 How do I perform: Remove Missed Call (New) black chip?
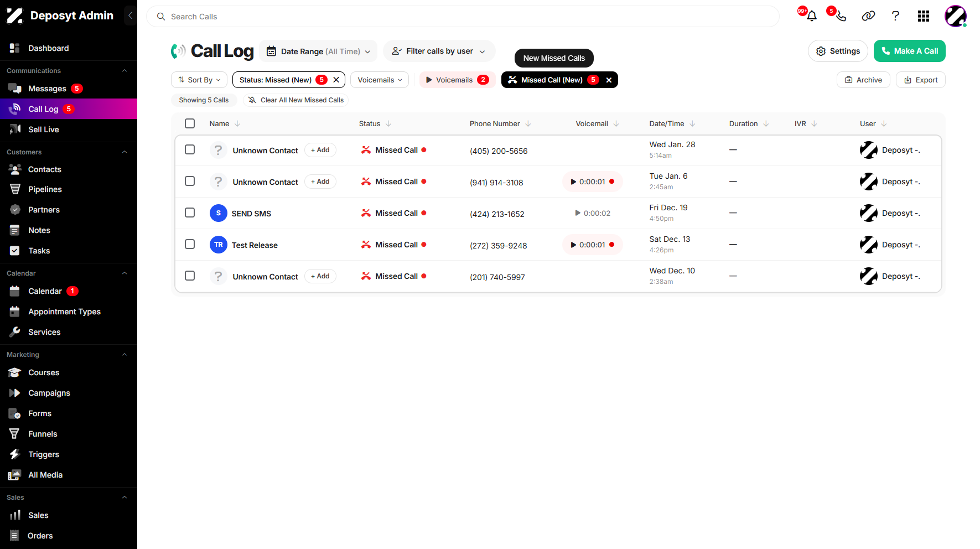tap(609, 80)
